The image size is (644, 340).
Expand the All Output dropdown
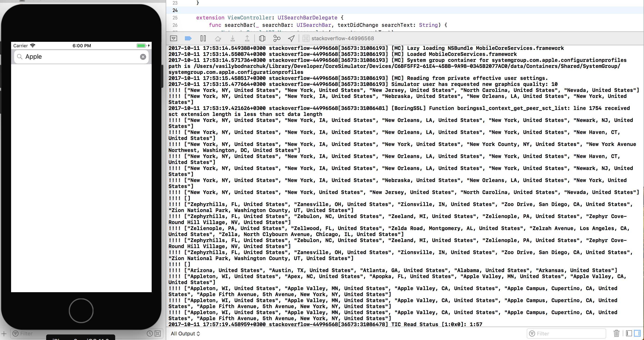point(185,334)
